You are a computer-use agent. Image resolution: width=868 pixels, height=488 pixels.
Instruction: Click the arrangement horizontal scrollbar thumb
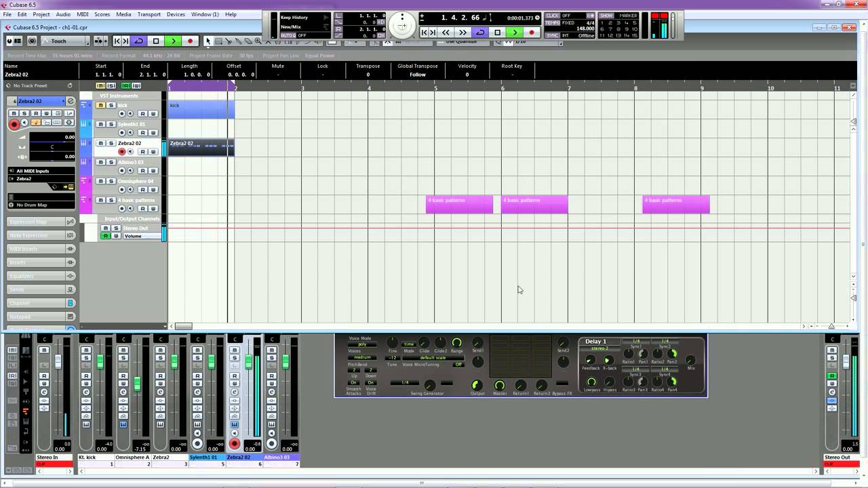183,327
